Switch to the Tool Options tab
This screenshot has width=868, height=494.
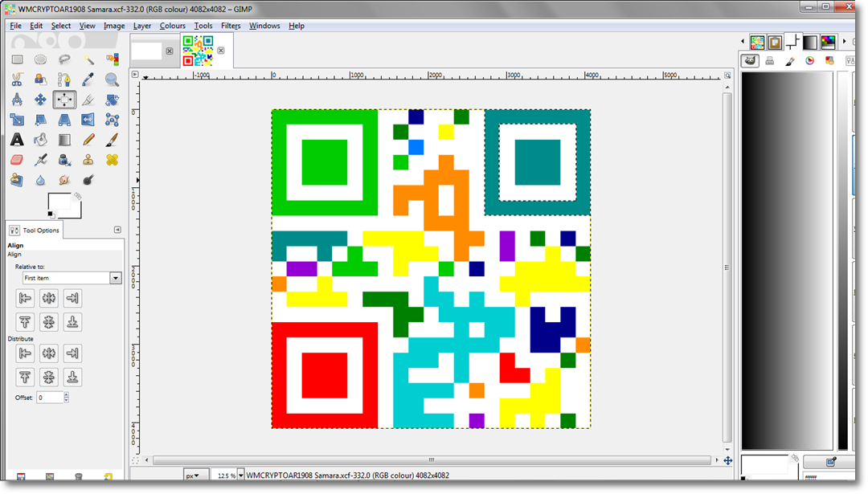35,230
